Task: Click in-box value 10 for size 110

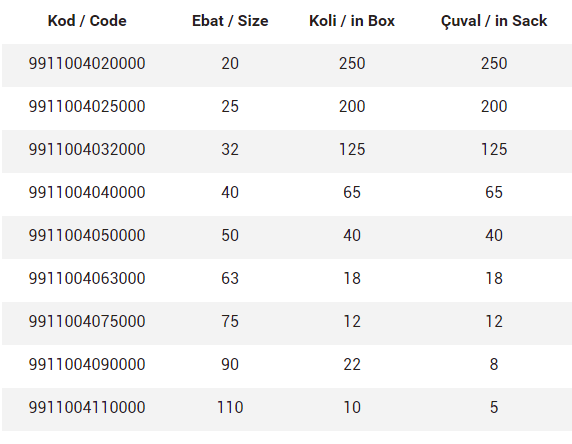Action: coord(352,407)
